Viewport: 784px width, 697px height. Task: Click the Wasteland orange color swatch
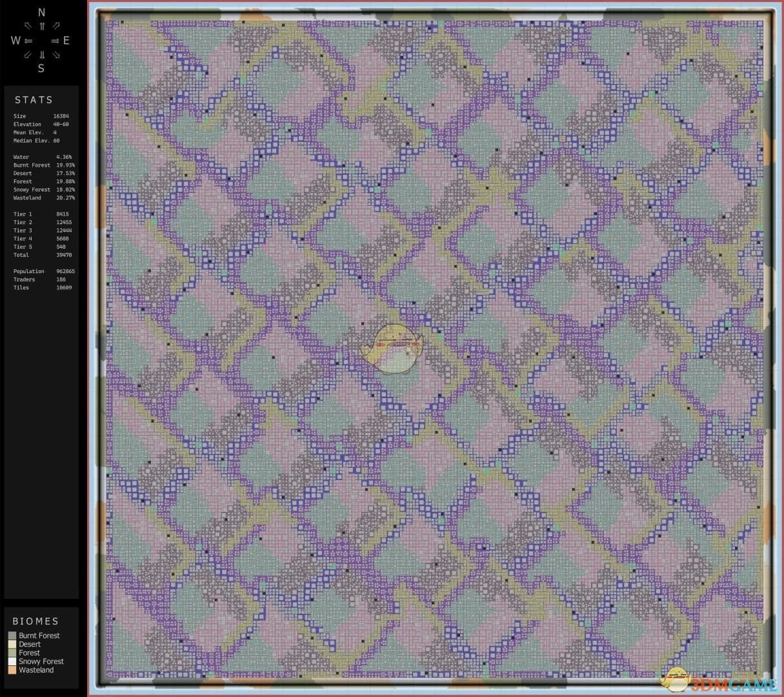[12, 670]
